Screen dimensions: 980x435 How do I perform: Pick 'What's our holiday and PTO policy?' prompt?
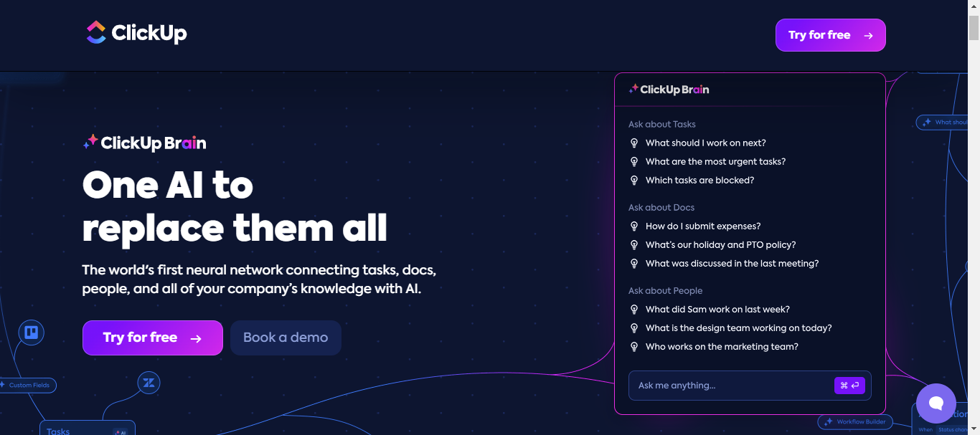tap(720, 245)
